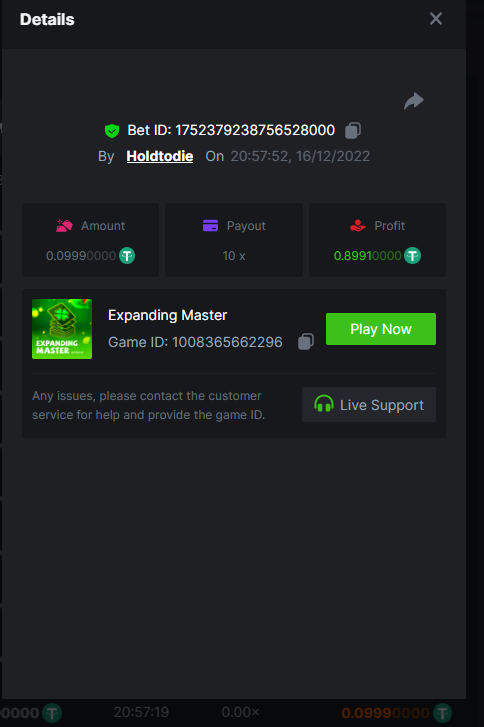This screenshot has height=727, width=484.
Task: Close the Details panel with the X
Action: (436, 19)
